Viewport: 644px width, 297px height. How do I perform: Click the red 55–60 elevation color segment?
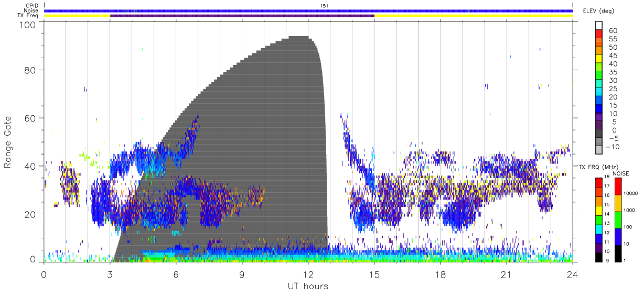pos(599,34)
